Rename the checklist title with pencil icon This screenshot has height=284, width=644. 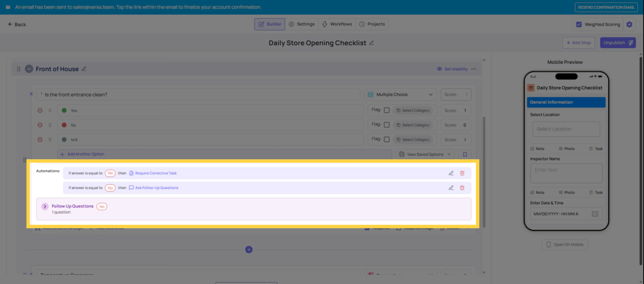pos(371,43)
